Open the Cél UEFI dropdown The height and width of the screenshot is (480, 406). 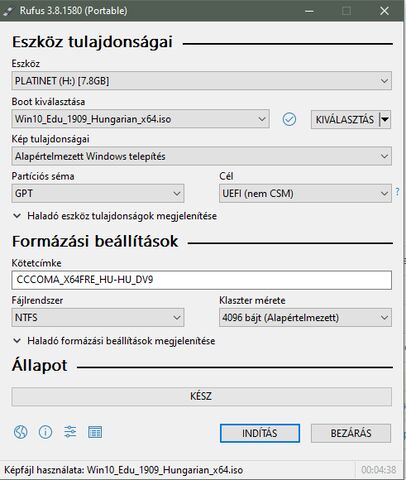pos(305,193)
